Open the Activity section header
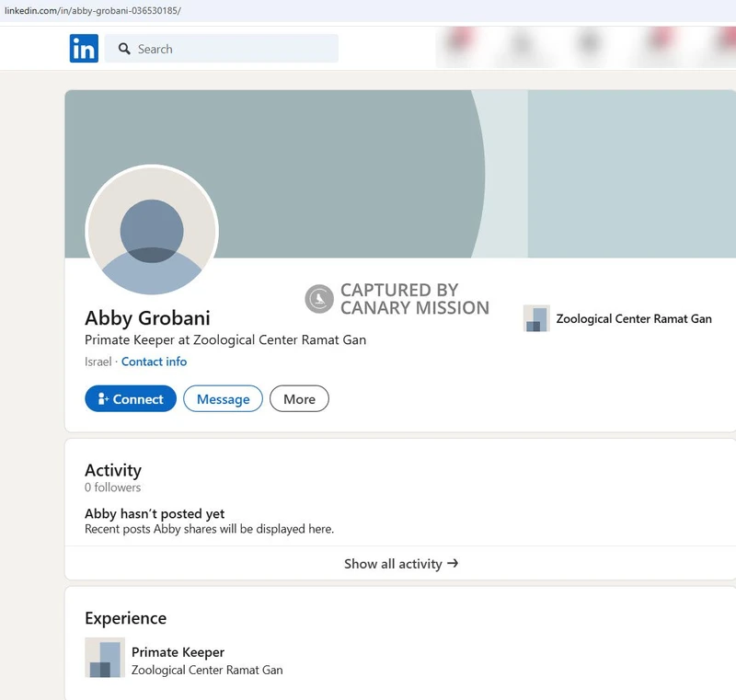The image size is (736, 700). click(x=112, y=470)
